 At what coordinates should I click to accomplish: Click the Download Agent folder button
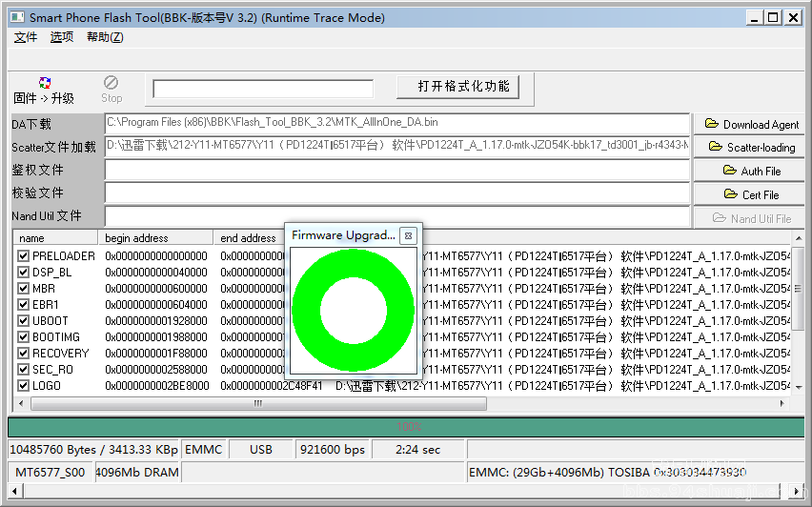click(750, 124)
